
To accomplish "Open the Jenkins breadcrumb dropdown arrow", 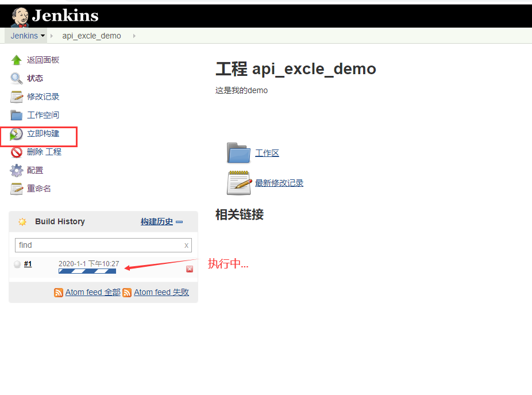I will [43, 36].
